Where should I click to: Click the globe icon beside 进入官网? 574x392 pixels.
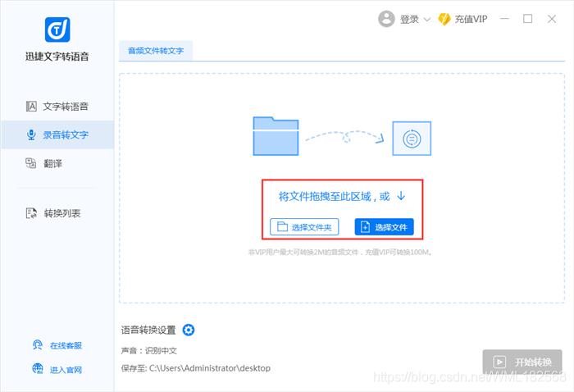[x=38, y=368]
